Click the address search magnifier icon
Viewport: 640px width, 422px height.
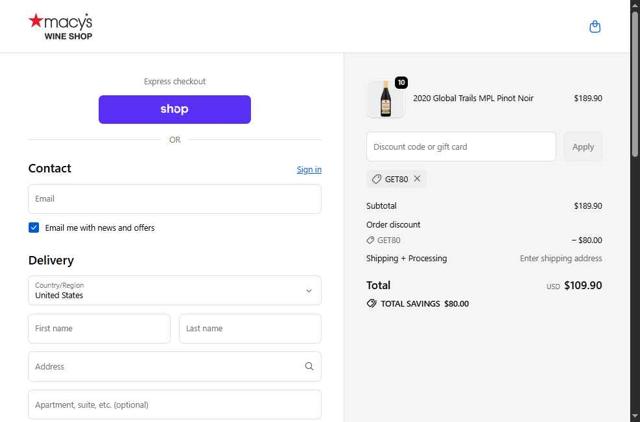coord(309,366)
